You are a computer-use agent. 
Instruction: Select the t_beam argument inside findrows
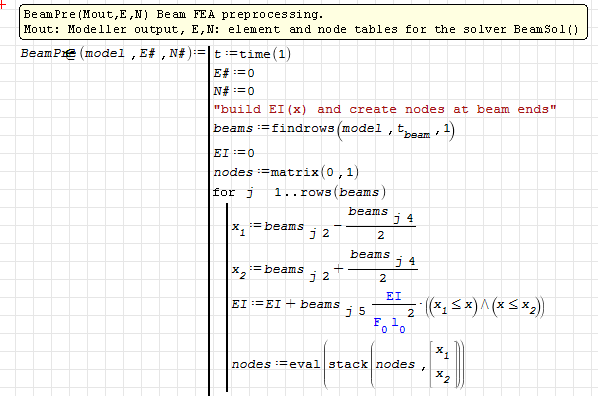(x=413, y=131)
